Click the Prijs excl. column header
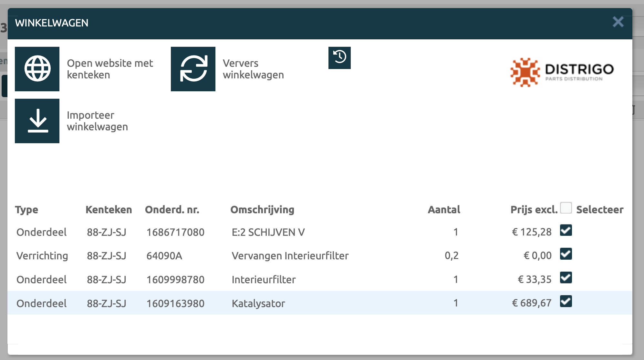The height and width of the screenshot is (360, 644). coord(534,210)
